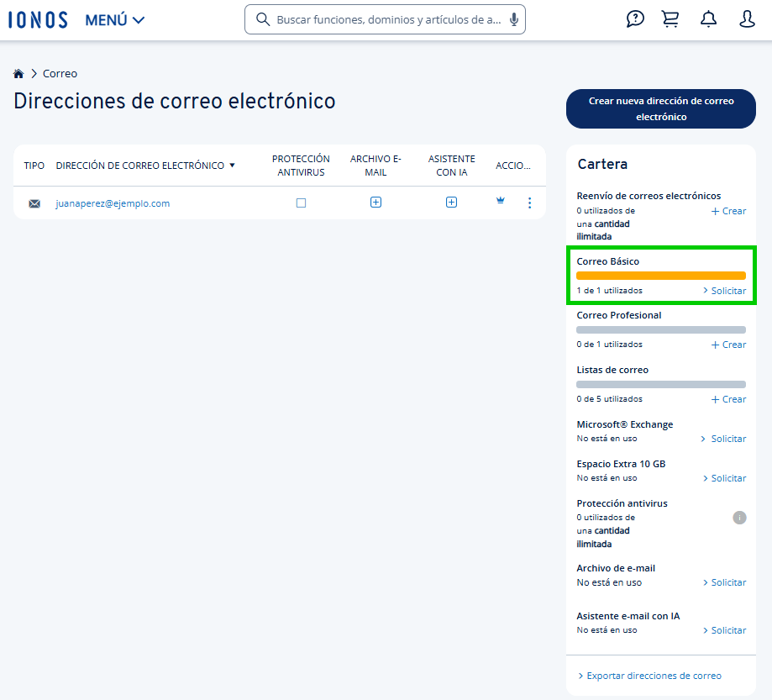772x700 pixels.
Task: Toggle e-mail archive for juanaperez@ejemplo.com
Action: point(375,202)
